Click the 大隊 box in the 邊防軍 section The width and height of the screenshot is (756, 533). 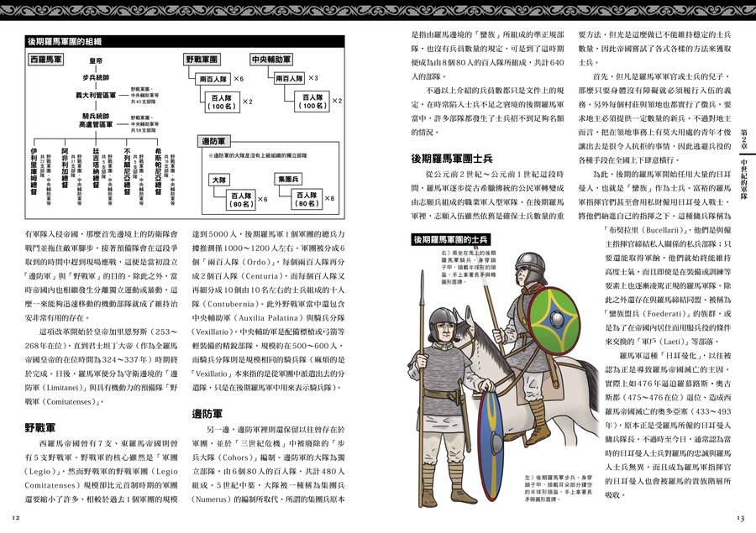pos(219,180)
